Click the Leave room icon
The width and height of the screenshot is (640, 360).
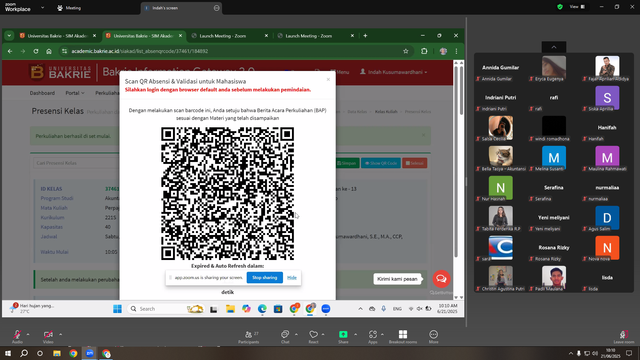624,334
